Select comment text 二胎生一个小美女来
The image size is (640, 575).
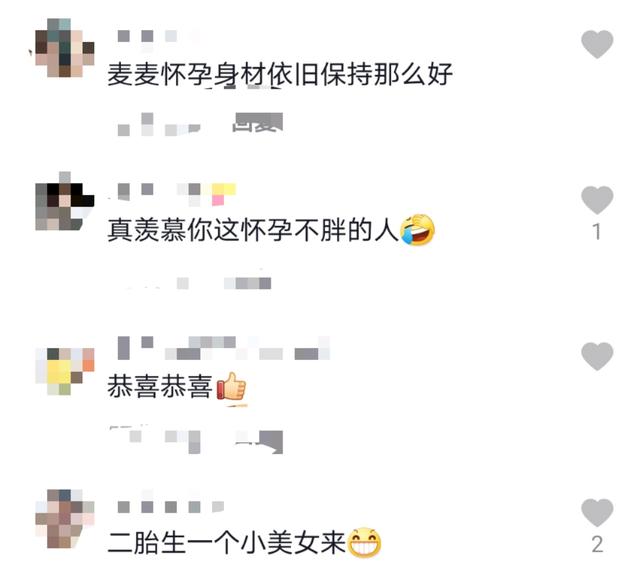[227, 543]
